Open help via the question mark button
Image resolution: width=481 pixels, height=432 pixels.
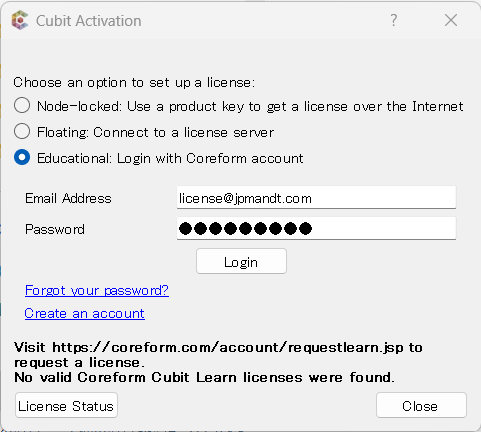click(394, 20)
